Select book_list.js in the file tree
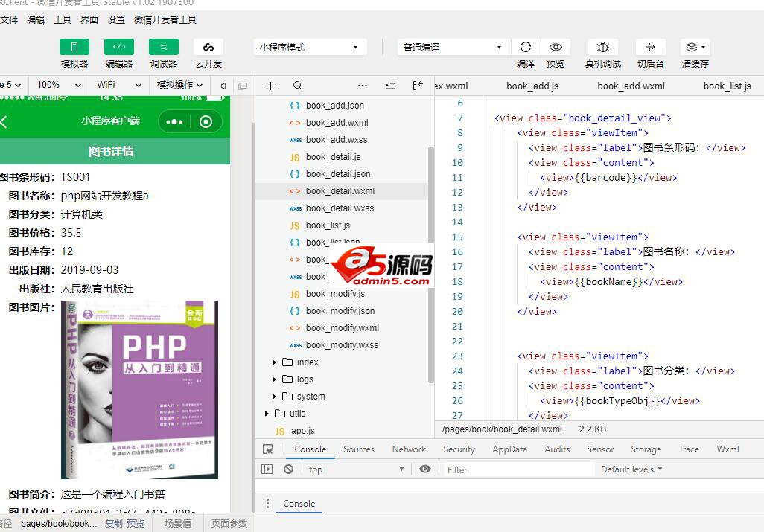Screen dimensions: 764x532 pos(328,225)
